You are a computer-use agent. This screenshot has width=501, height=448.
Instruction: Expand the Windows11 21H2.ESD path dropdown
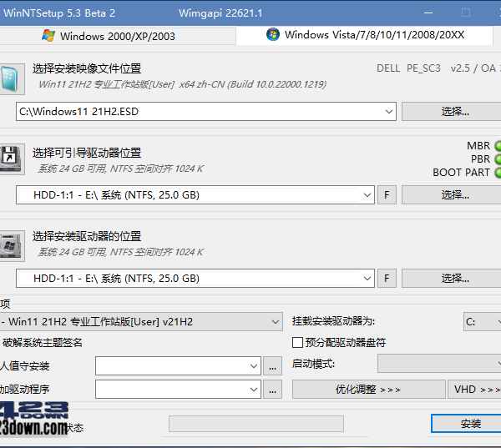pos(389,111)
